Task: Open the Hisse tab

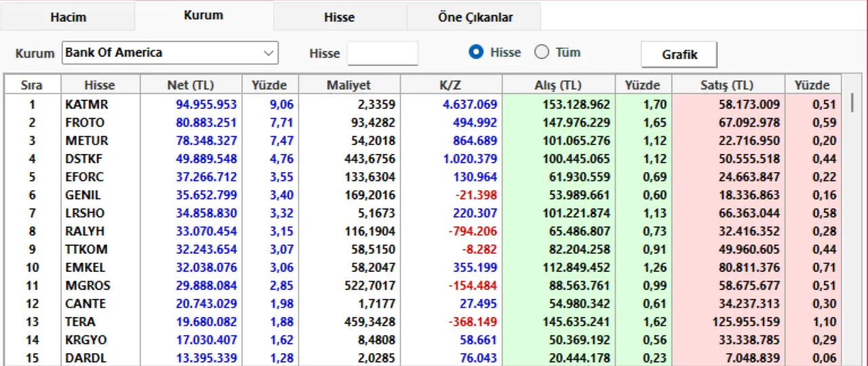Action: click(339, 17)
